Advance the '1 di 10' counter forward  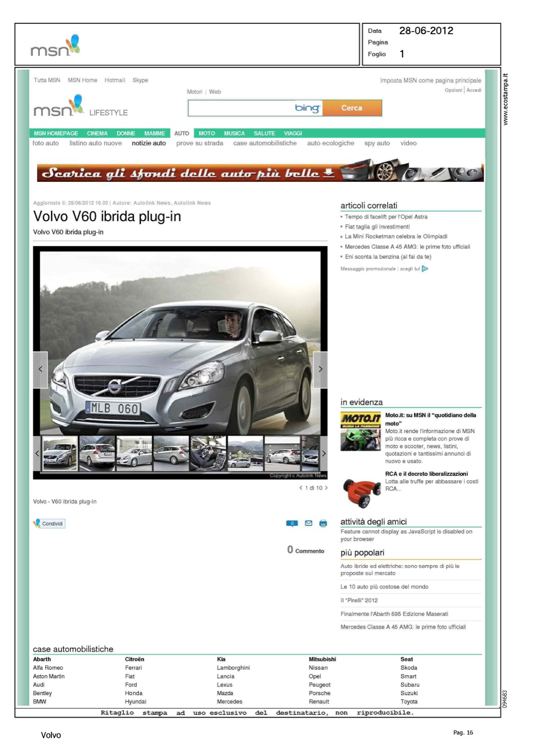pyautogui.click(x=326, y=488)
